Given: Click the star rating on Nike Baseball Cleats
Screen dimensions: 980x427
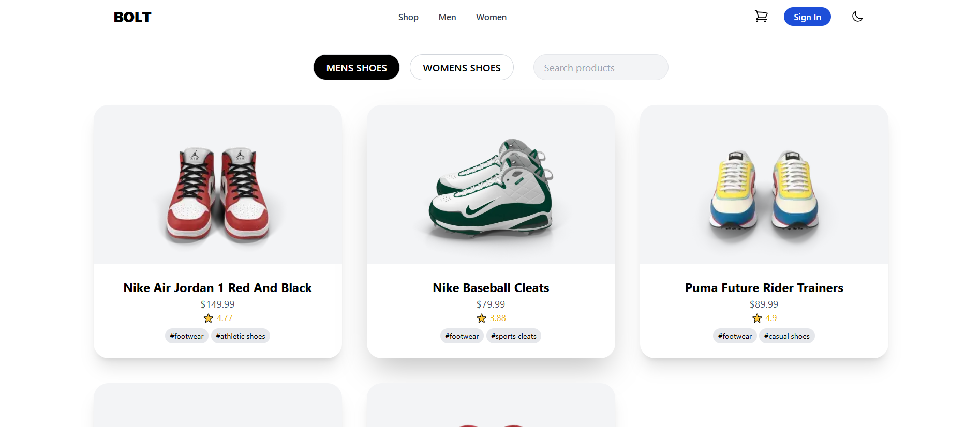Looking at the screenshot, I should tap(491, 318).
